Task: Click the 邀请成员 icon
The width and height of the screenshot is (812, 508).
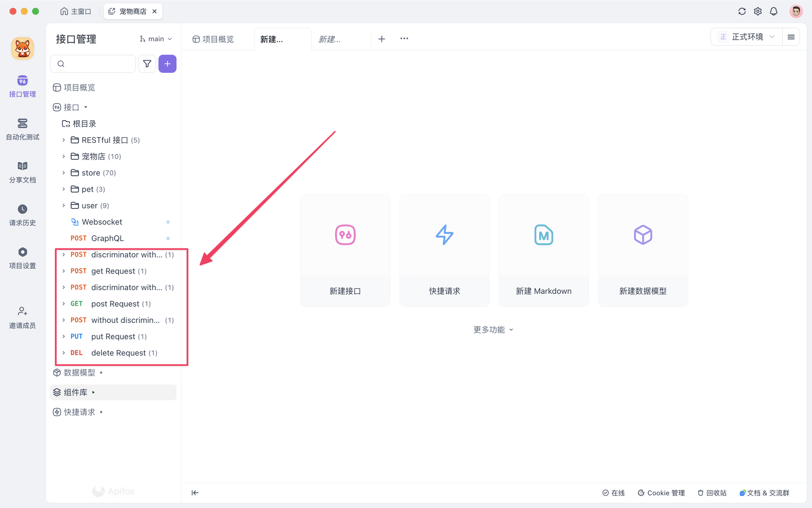Action: pos(22,312)
